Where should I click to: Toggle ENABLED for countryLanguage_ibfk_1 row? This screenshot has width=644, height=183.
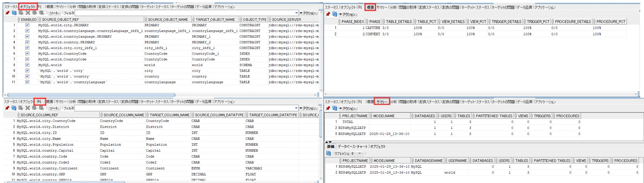point(27,31)
